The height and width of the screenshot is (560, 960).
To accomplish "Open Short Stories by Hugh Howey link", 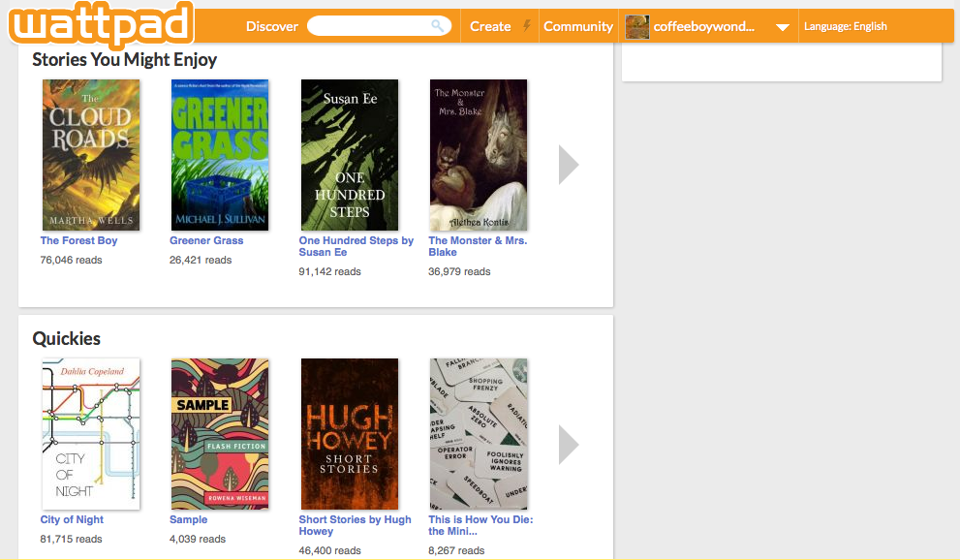I will [355, 525].
